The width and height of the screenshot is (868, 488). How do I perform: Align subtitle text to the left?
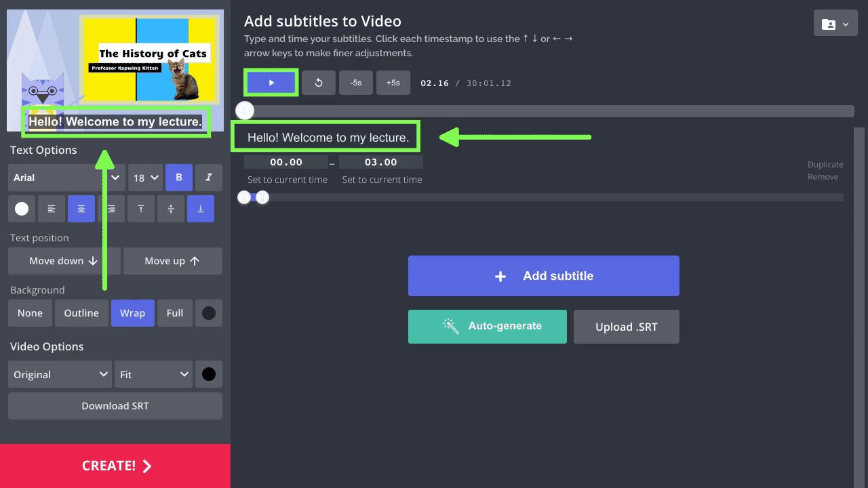52,209
